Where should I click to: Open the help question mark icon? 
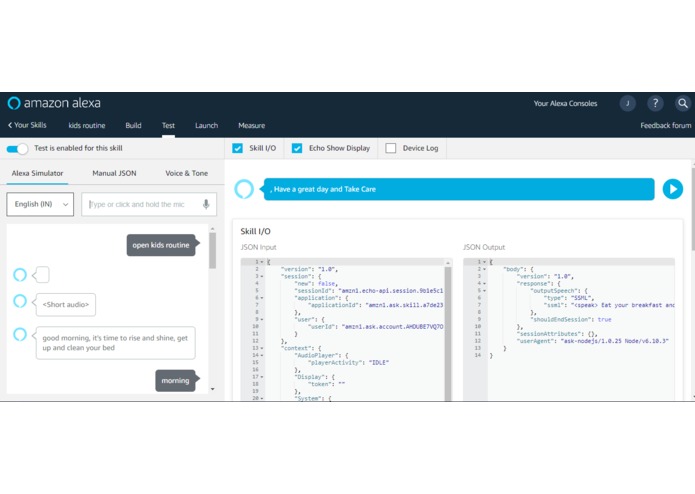click(655, 103)
